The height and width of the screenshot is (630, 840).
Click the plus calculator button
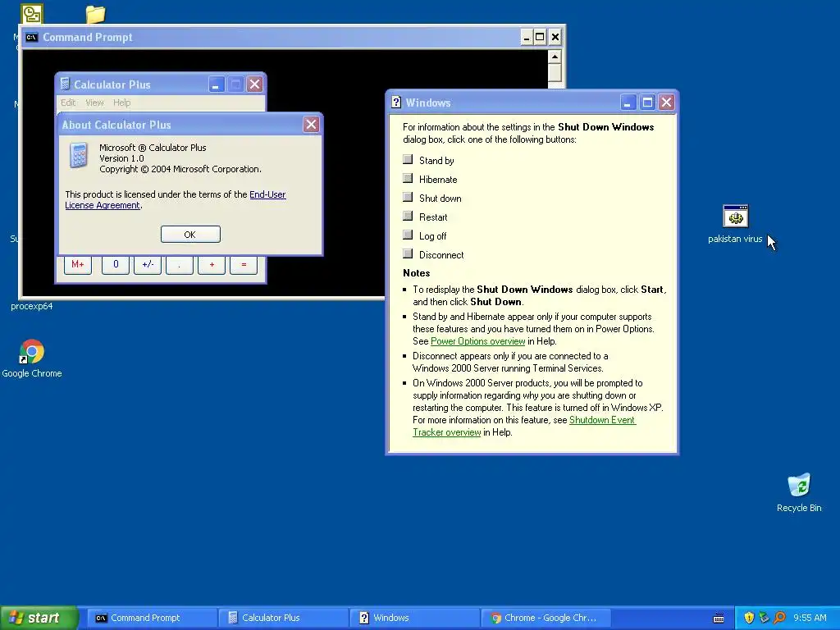click(212, 265)
